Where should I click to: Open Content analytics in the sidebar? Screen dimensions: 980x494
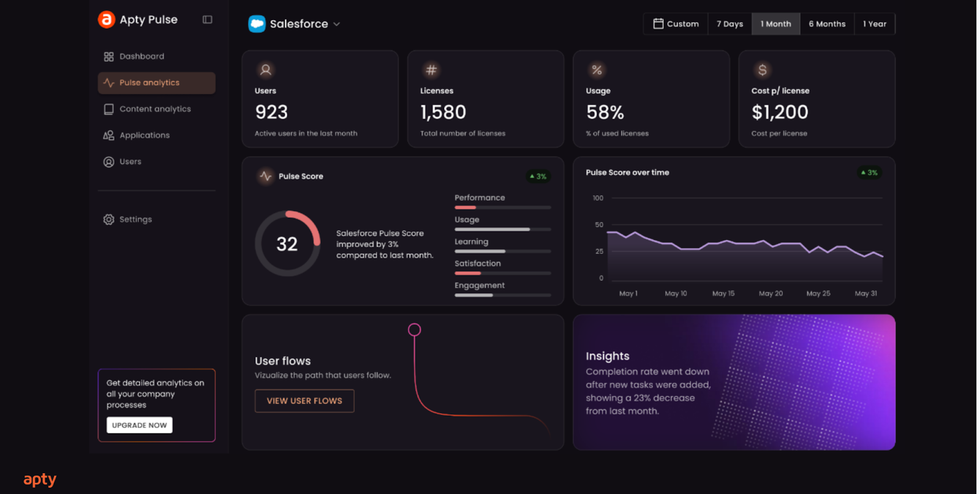(x=157, y=109)
